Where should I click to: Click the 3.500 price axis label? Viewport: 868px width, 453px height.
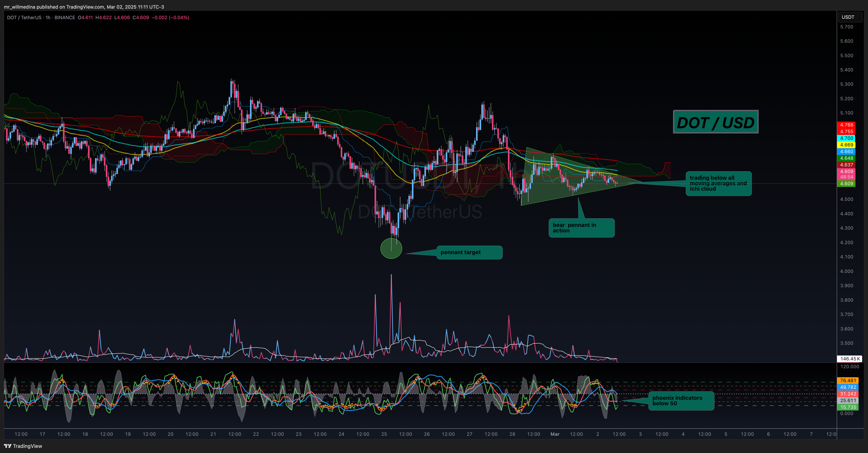[x=847, y=343]
